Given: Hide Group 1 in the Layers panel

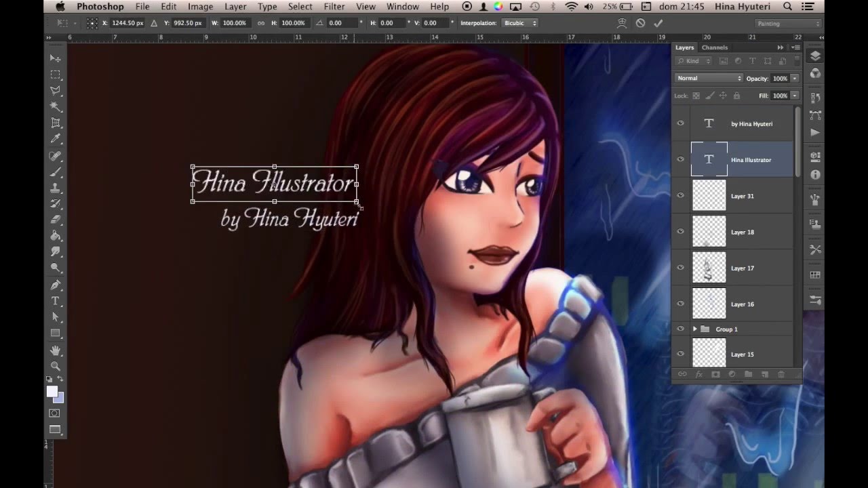Looking at the screenshot, I should pos(681,329).
